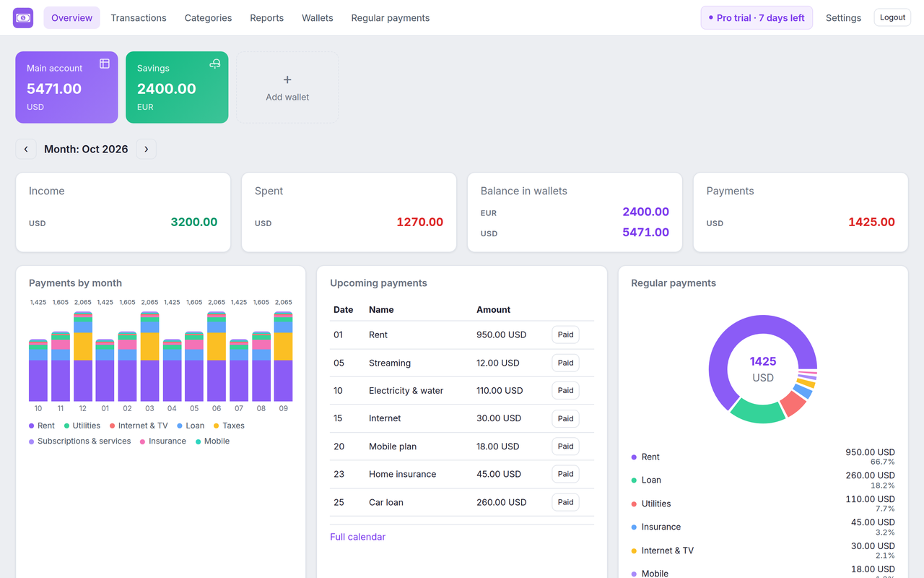Viewport: 924px width, 578px height.
Task: Go to previous month with left chevron
Action: click(26, 149)
